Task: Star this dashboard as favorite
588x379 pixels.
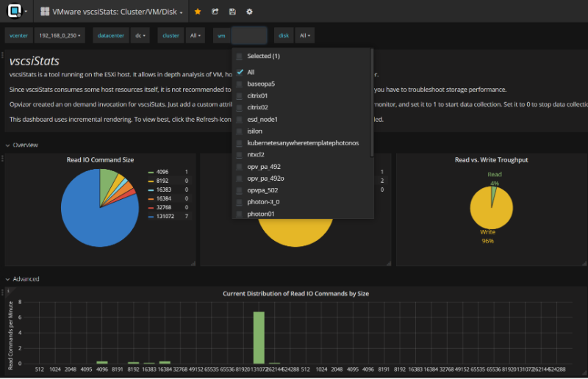Action: point(198,12)
